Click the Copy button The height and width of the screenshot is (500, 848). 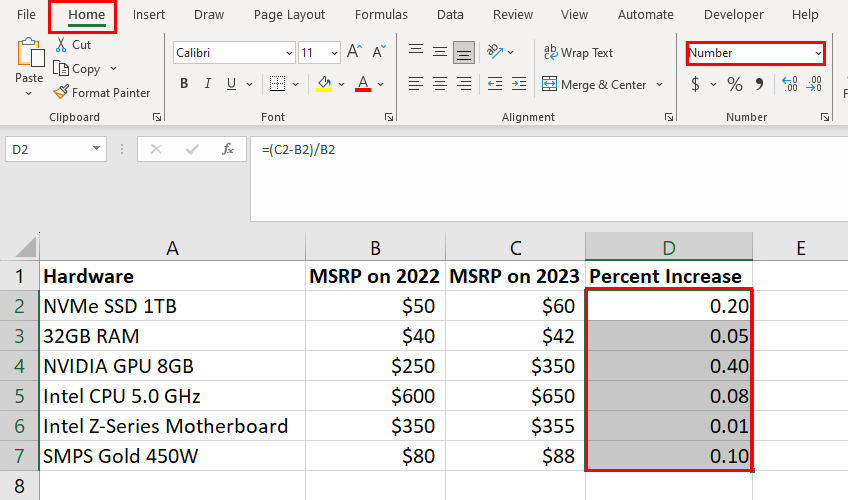pyautogui.click(x=77, y=69)
